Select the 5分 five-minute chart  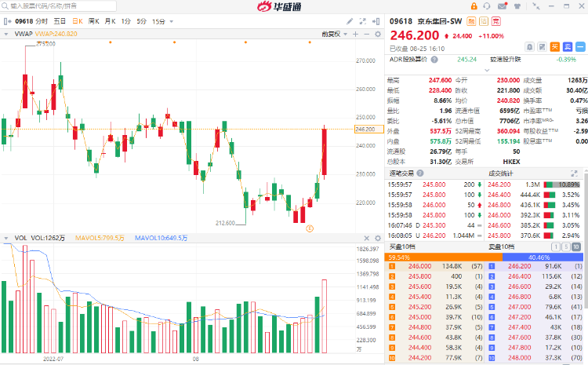pyautogui.click(x=141, y=21)
